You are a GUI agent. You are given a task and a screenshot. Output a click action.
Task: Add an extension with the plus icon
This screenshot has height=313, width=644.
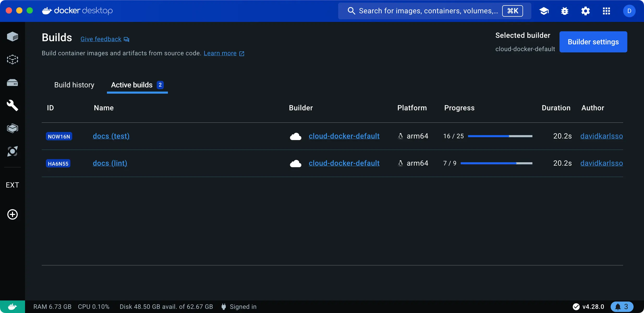[x=12, y=214]
